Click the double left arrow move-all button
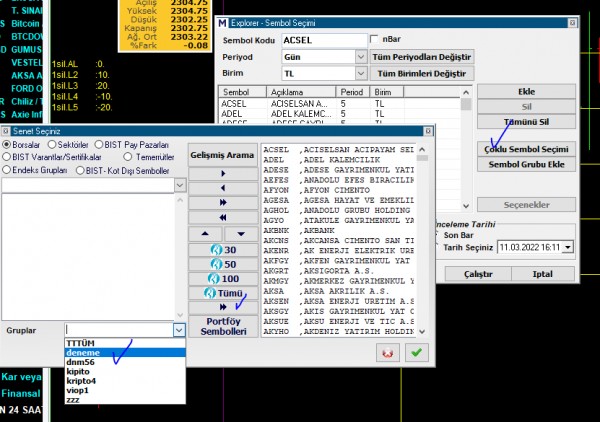This screenshot has width=600, height=422. click(x=223, y=218)
